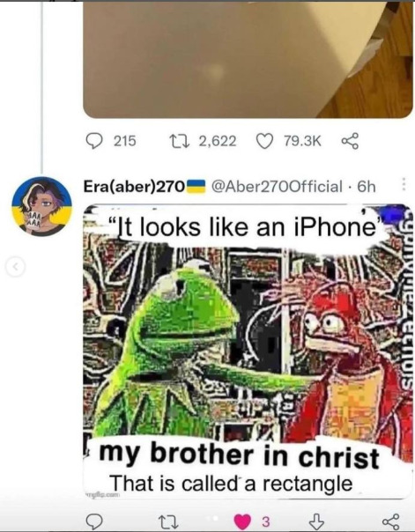View the Kermit rectangle meme image
Viewport: 415px width, 532px height.
(248, 351)
